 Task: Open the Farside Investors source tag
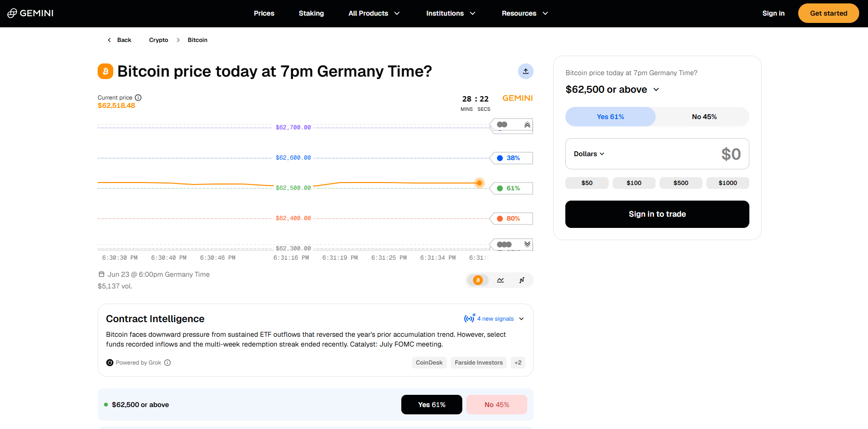pos(478,363)
